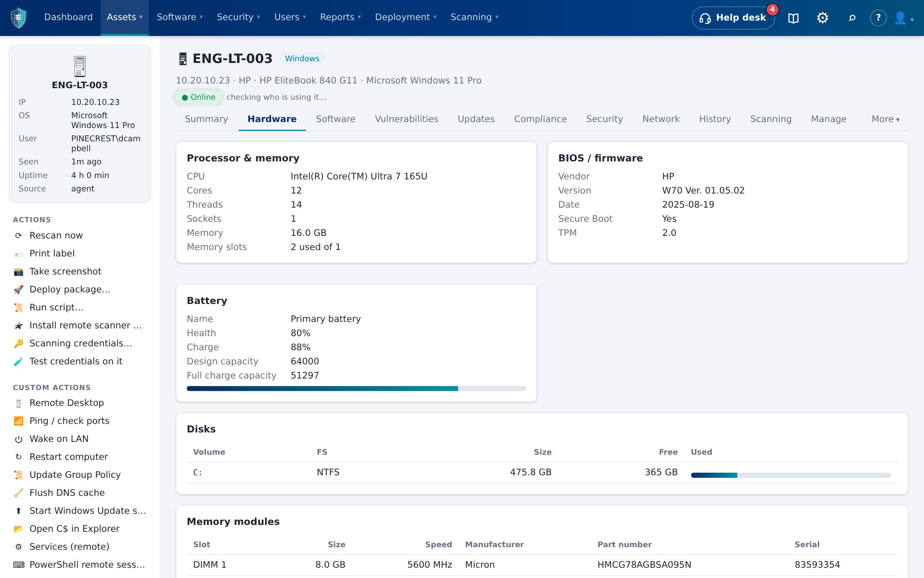Click Take screenshot camera icon

(x=18, y=272)
